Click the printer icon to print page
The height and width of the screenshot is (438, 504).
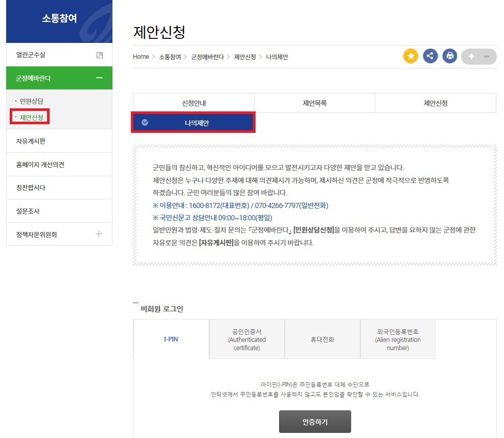pos(449,56)
